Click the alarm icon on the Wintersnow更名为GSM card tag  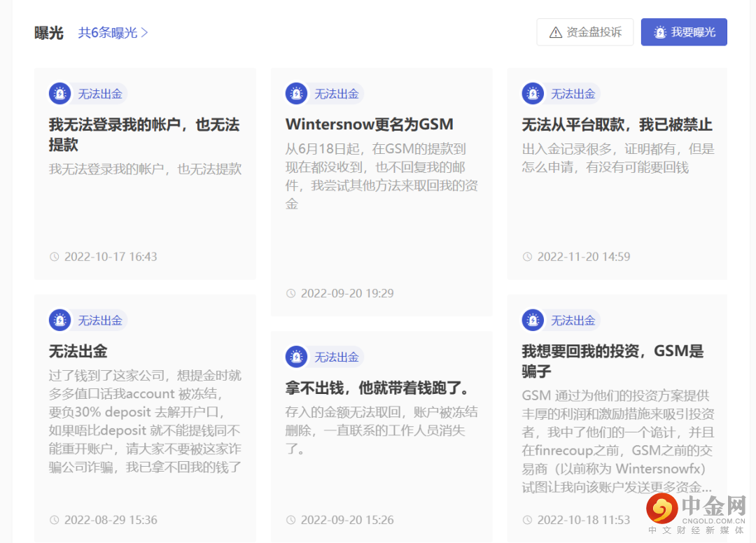pos(297,93)
